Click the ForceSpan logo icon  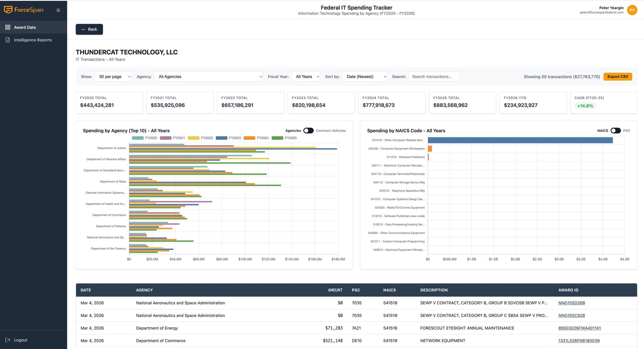click(8, 10)
